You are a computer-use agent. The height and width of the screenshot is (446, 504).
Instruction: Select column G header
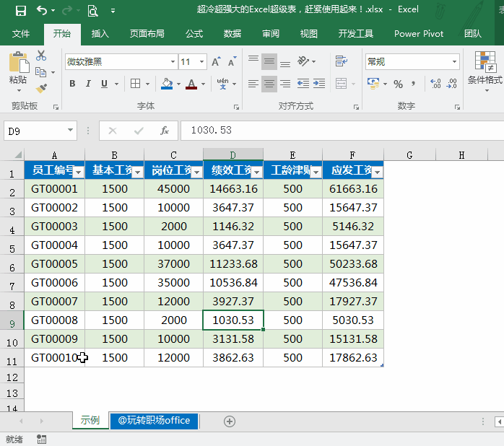(409, 155)
